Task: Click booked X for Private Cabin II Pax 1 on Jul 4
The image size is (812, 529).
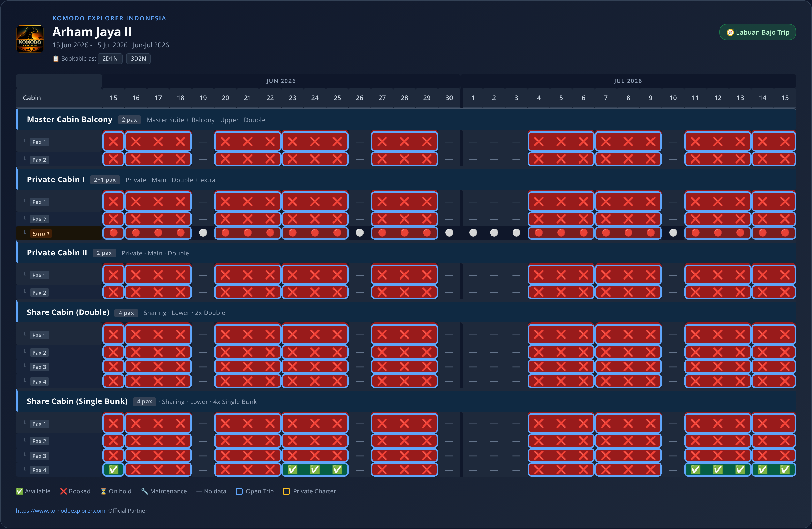Action: point(539,275)
